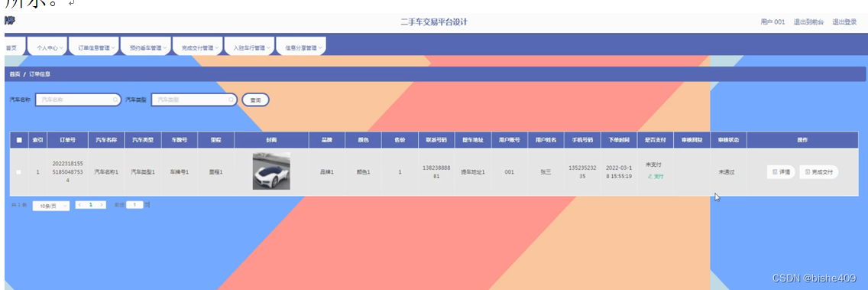Click 首页 in the breadcrumb
This screenshot has height=290, width=868.
click(15, 73)
